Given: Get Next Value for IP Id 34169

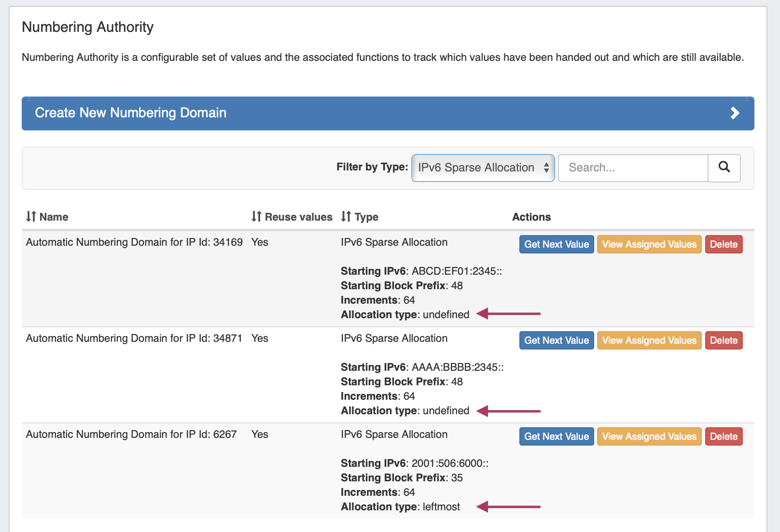Looking at the screenshot, I should pos(557,244).
